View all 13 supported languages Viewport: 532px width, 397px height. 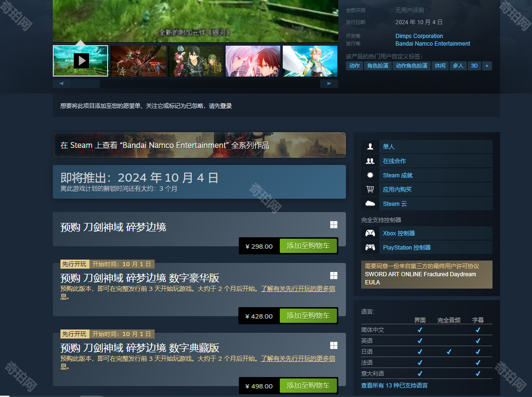coord(394,386)
